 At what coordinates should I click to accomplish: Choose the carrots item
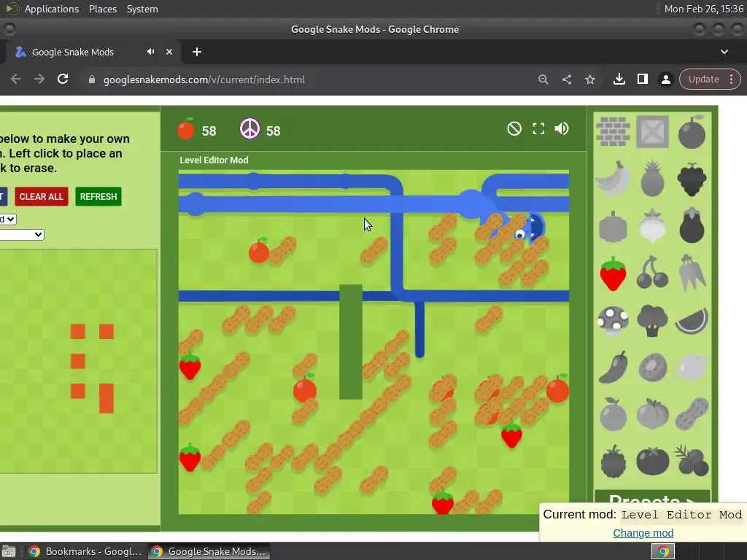click(x=692, y=273)
